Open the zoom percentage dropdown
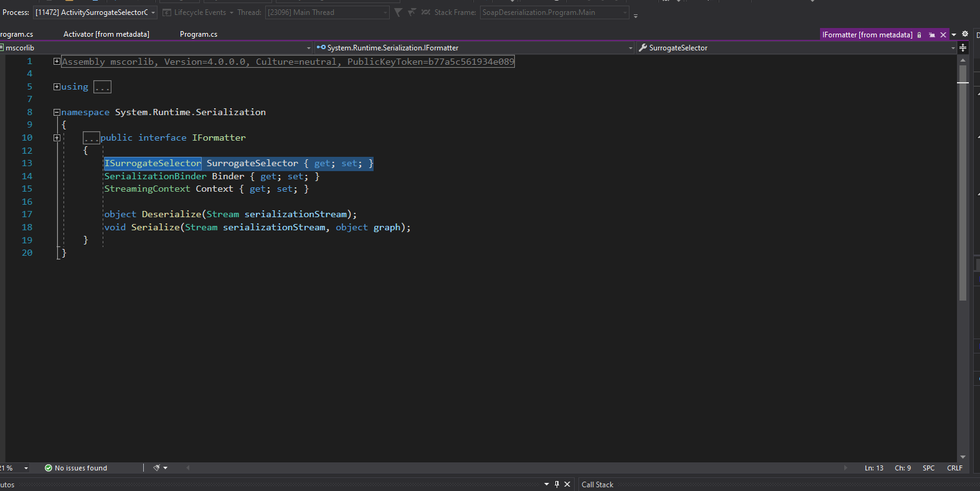The height and width of the screenshot is (491, 980). 26,468
